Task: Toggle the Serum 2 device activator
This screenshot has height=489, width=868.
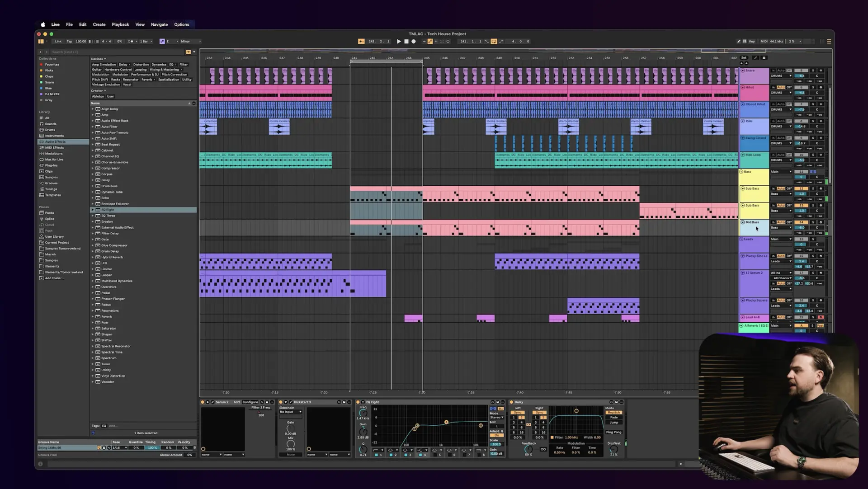Action: (203, 402)
